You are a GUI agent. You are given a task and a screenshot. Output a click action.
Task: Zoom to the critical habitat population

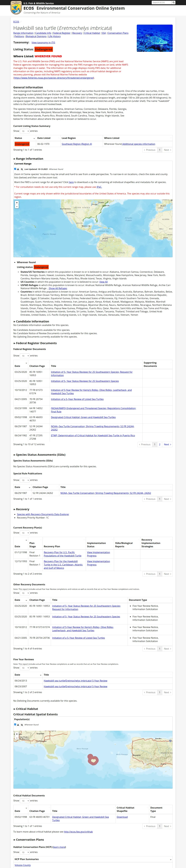coord(22,724)
